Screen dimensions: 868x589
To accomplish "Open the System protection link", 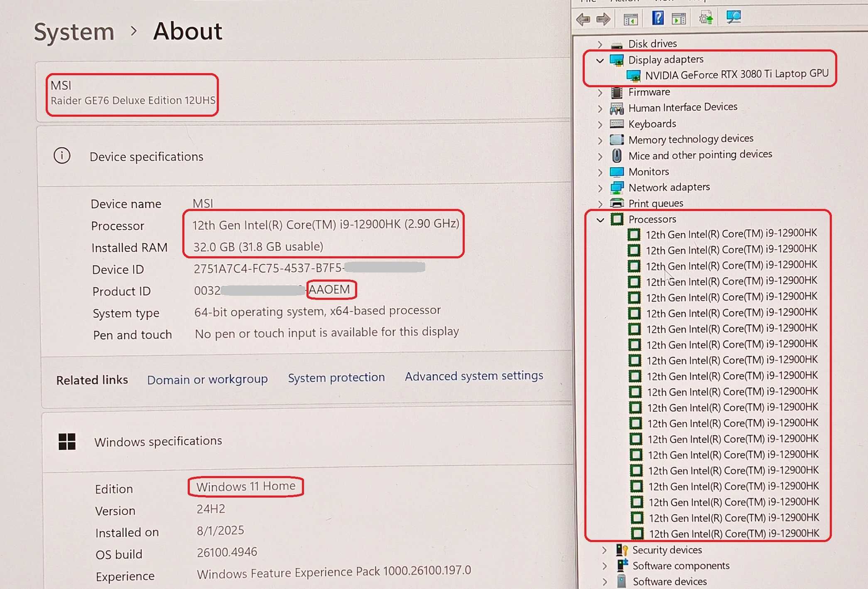I will coord(336,377).
